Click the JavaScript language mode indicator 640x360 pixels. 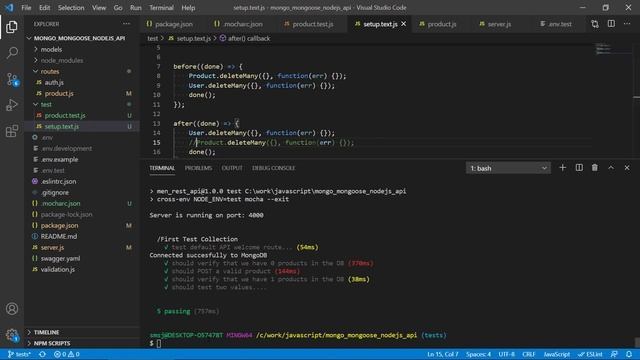556,354
